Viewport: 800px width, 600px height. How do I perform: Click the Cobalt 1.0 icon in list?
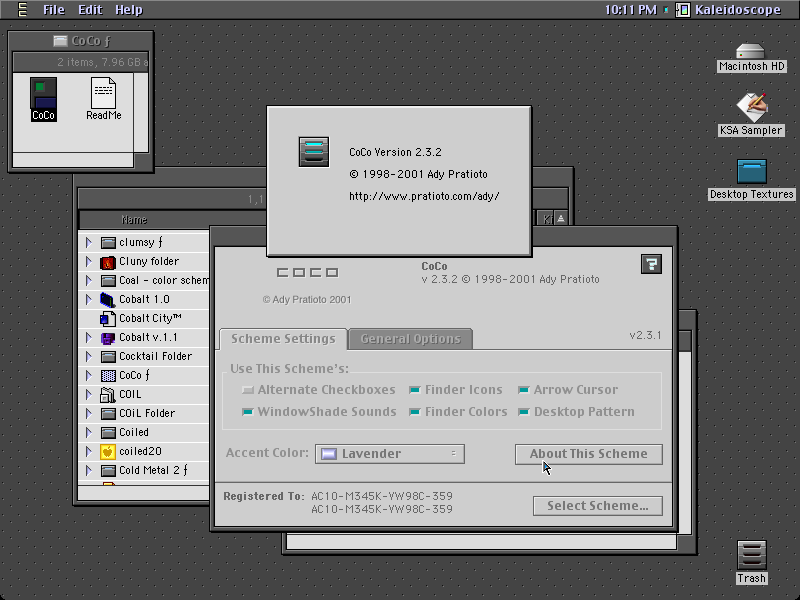[108, 299]
